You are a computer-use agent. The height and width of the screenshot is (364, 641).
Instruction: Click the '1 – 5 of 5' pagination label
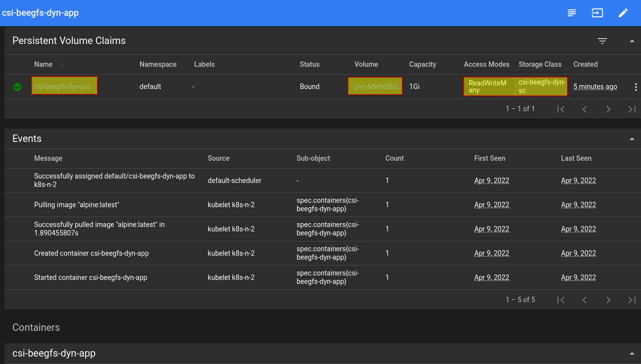[520, 300]
